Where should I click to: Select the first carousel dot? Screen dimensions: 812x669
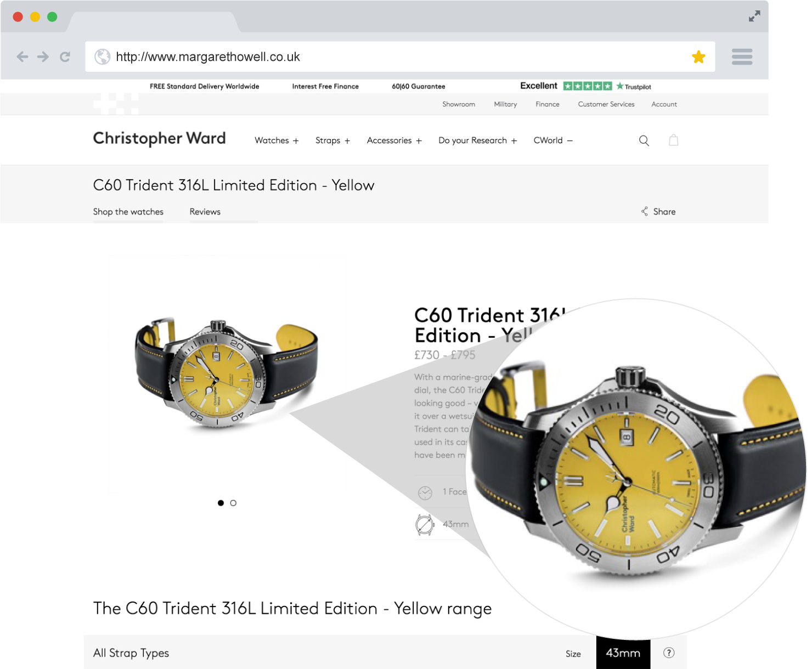pos(221,503)
